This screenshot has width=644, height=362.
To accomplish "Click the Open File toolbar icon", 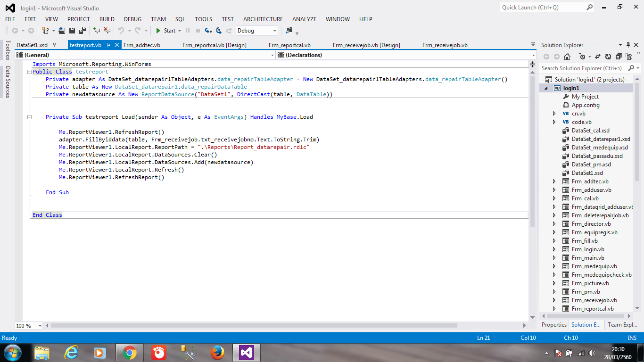I will pos(62,31).
